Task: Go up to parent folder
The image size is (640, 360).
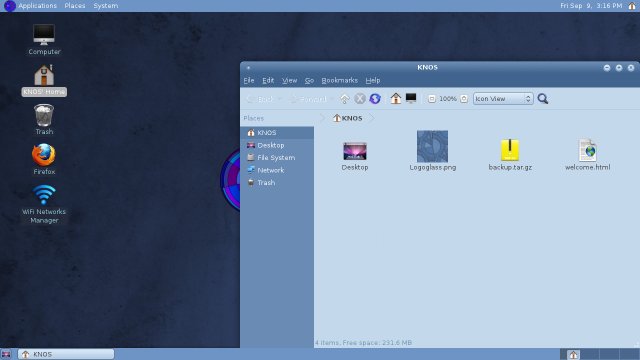Action: (x=344, y=99)
